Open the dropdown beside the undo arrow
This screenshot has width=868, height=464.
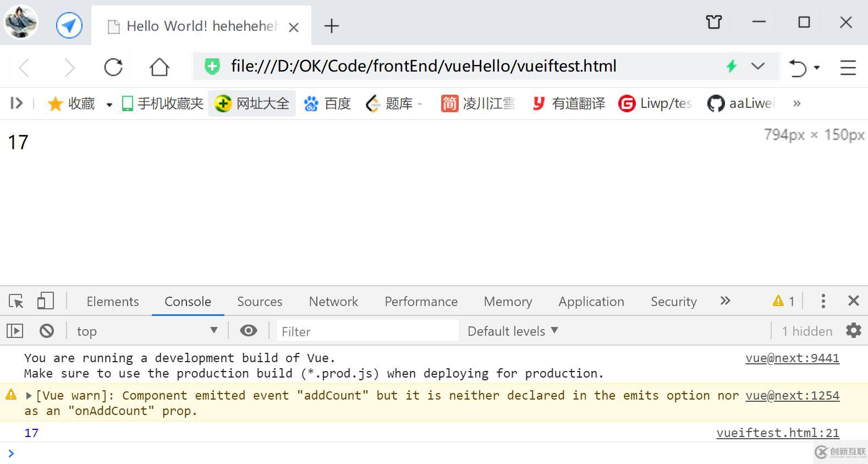(x=817, y=68)
